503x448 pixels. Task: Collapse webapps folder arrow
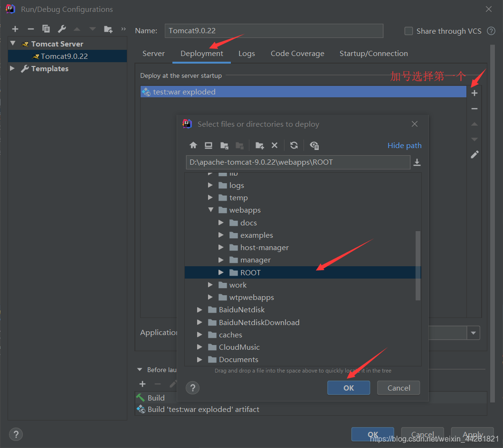[211, 210]
